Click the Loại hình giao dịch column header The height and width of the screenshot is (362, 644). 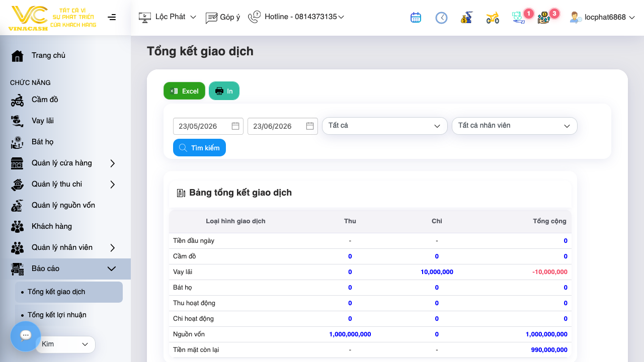[235, 221]
